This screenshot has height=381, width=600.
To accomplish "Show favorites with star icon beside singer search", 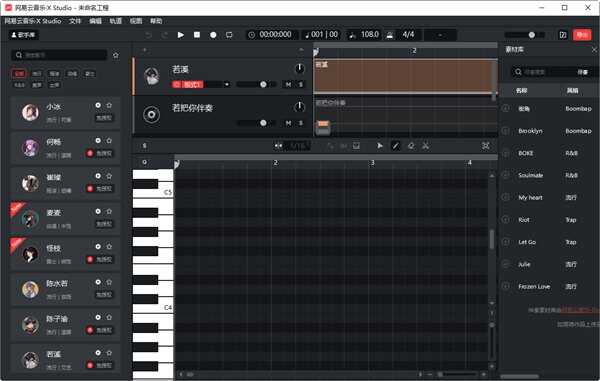I will click(x=116, y=55).
